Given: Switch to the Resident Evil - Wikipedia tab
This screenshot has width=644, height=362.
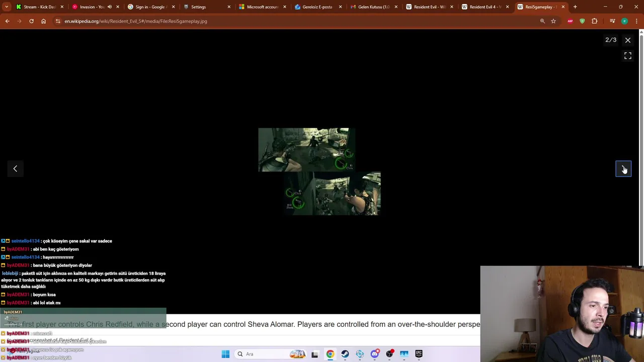Looking at the screenshot, I should coord(429,7).
